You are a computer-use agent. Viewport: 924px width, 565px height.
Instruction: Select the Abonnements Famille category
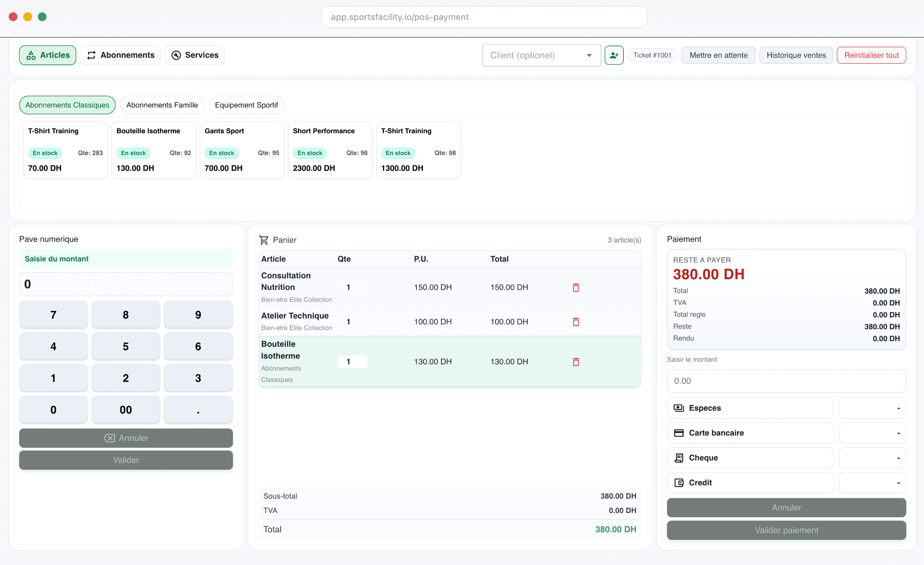coord(162,105)
